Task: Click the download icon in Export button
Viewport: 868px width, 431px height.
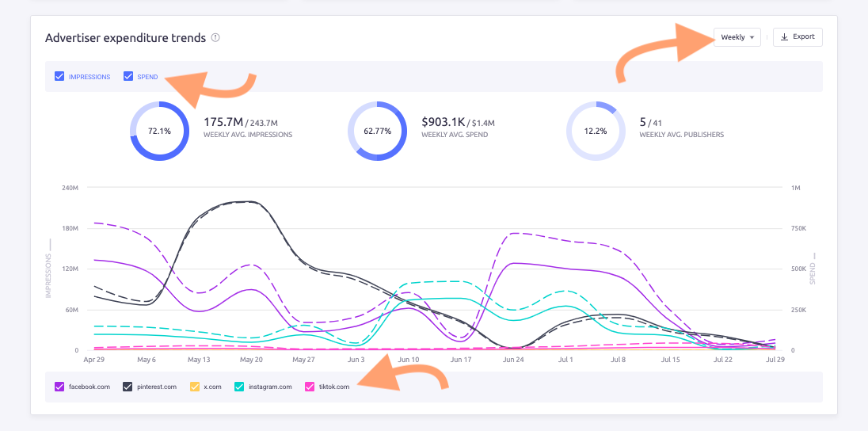Action: [x=784, y=37]
